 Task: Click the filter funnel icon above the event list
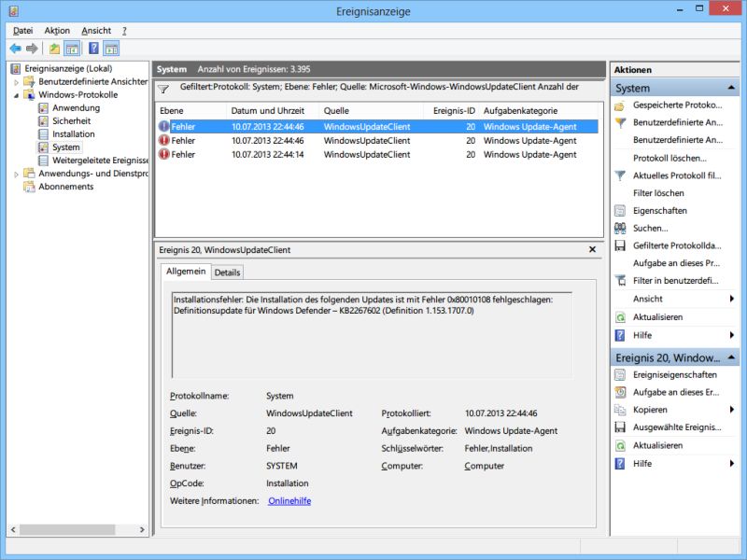pos(163,89)
